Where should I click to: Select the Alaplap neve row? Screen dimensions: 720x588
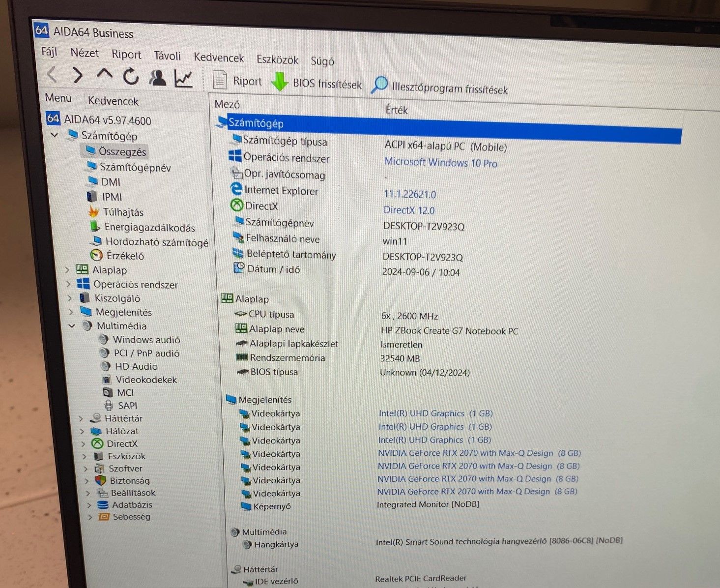(376, 330)
